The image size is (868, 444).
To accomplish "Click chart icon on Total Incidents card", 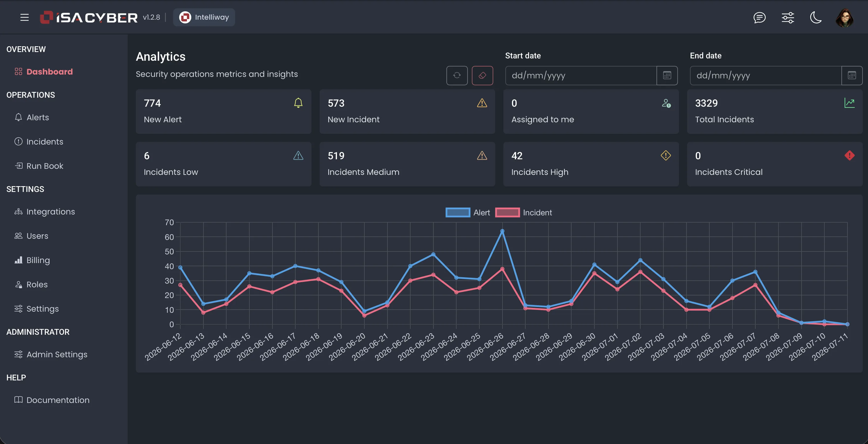I will [850, 103].
